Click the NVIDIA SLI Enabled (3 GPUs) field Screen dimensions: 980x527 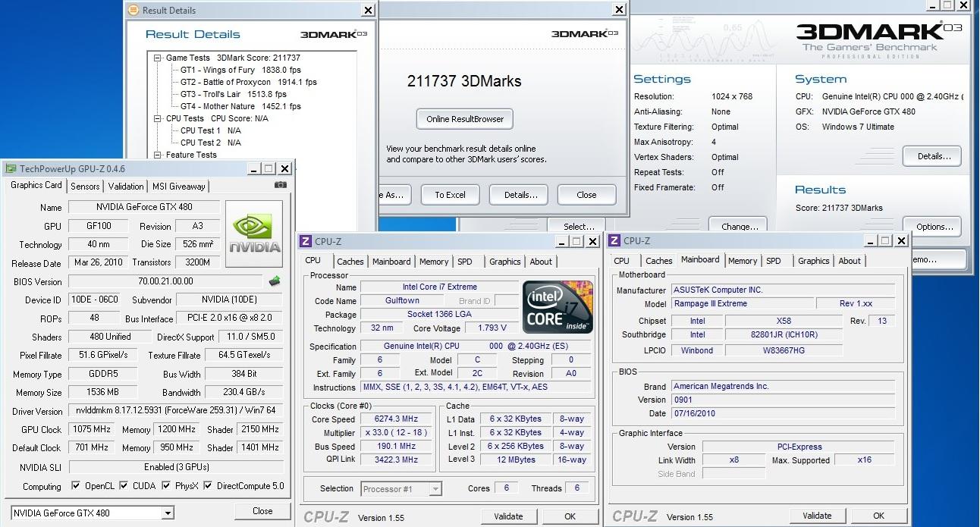pyautogui.click(x=176, y=467)
